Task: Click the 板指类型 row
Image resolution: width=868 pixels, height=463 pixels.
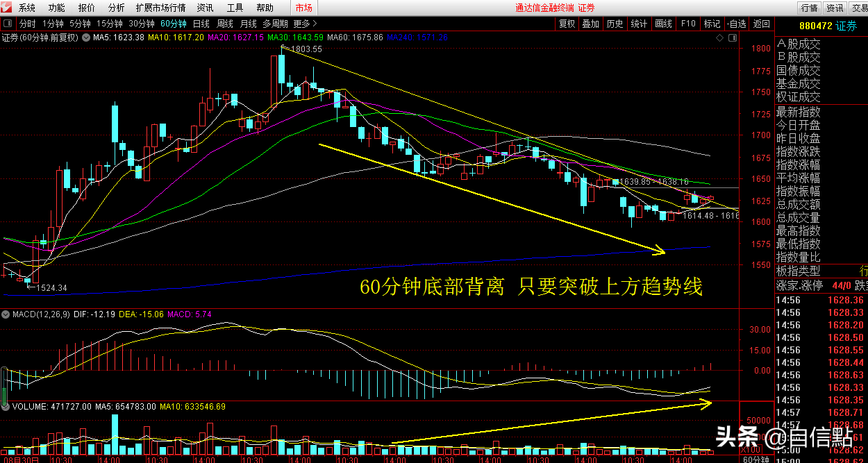Action: 799,271
